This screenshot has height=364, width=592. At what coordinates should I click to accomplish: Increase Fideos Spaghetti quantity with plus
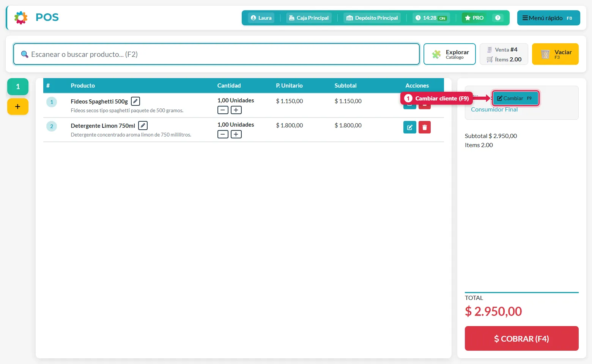pyautogui.click(x=236, y=110)
